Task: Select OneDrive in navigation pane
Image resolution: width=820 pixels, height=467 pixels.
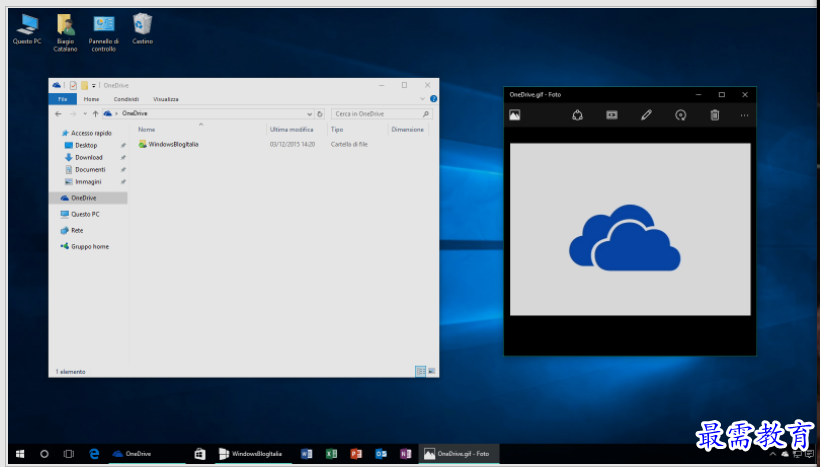Action: (x=88, y=198)
